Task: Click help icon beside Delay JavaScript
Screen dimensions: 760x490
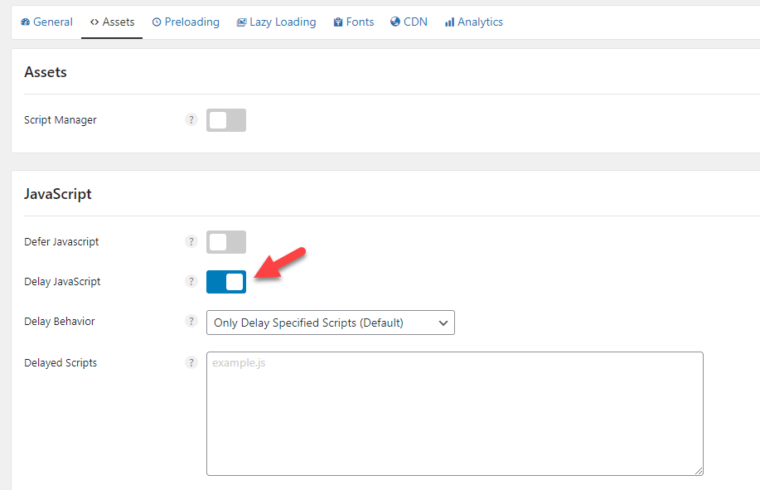Action: [191, 281]
